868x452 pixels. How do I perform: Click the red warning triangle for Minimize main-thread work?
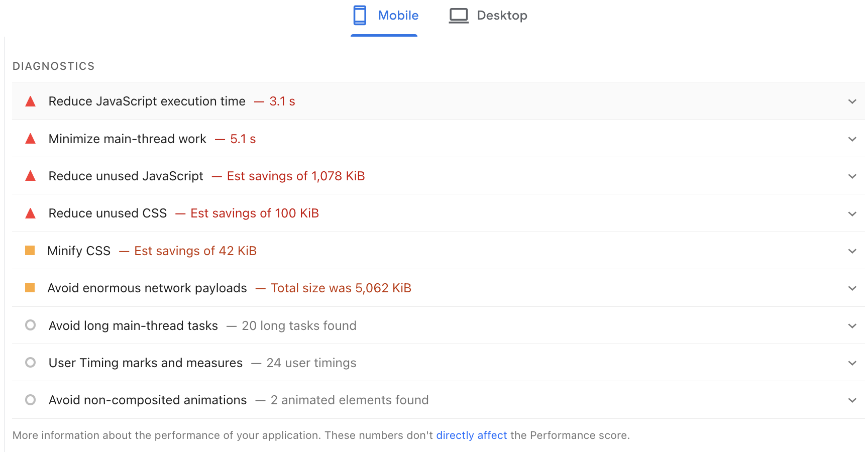(x=30, y=139)
